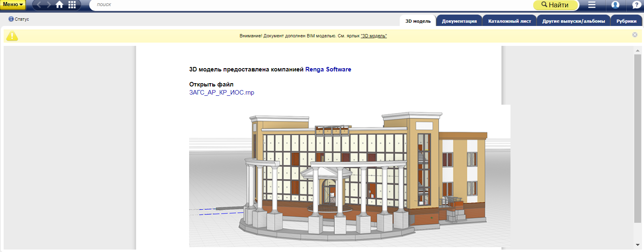The height and width of the screenshot is (252, 644).
Task: Dismiss the yellow warning banner
Action: coord(635,35)
